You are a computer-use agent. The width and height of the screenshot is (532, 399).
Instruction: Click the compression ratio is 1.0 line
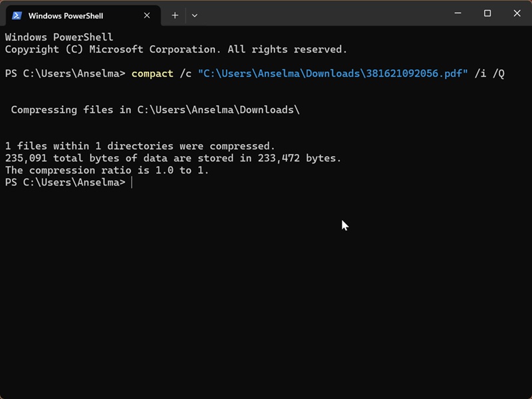(107, 170)
